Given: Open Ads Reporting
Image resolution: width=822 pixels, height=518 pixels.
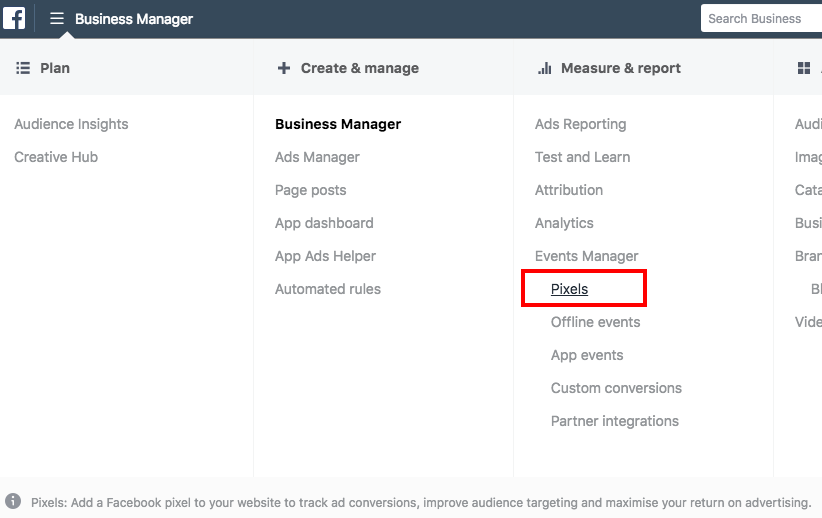Looking at the screenshot, I should 581,124.
